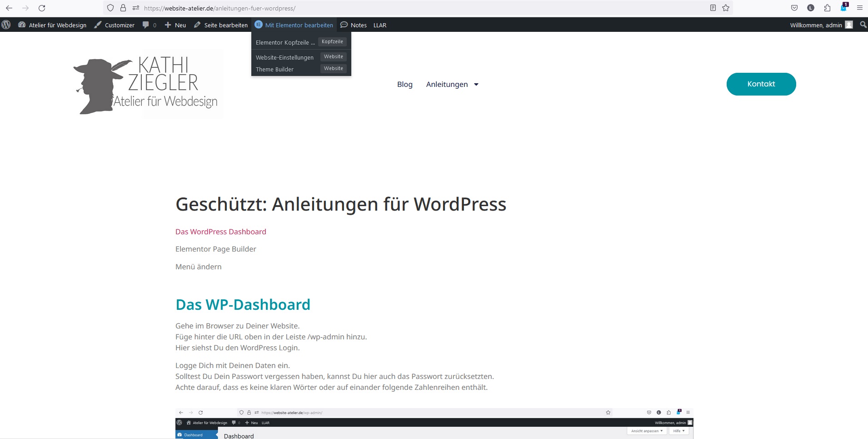
Task: Click Neu to add new content
Action: [175, 25]
